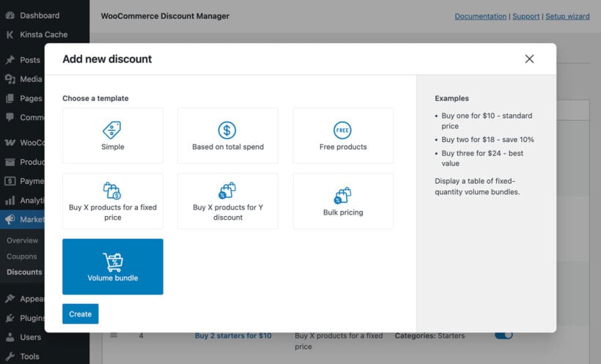Image resolution: width=601 pixels, height=364 pixels.
Task: Select the Simple discount template
Action: click(112, 135)
